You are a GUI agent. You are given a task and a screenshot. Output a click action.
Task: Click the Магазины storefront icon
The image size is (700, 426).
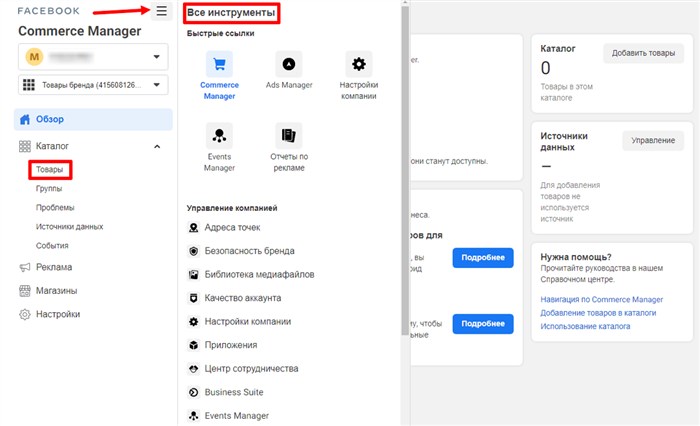25,291
